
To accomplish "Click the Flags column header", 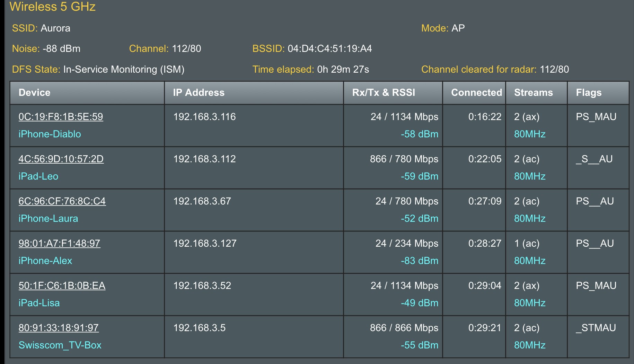I will point(588,92).
